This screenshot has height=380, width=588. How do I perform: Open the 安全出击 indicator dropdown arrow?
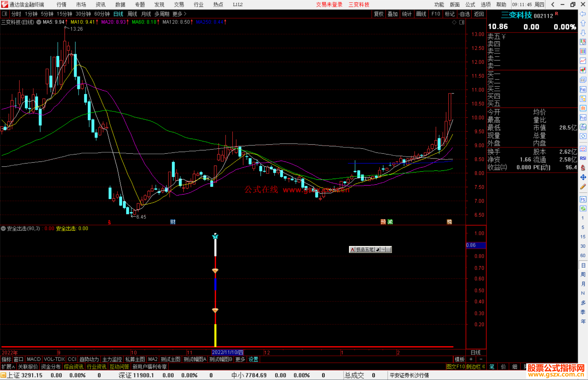3,229
